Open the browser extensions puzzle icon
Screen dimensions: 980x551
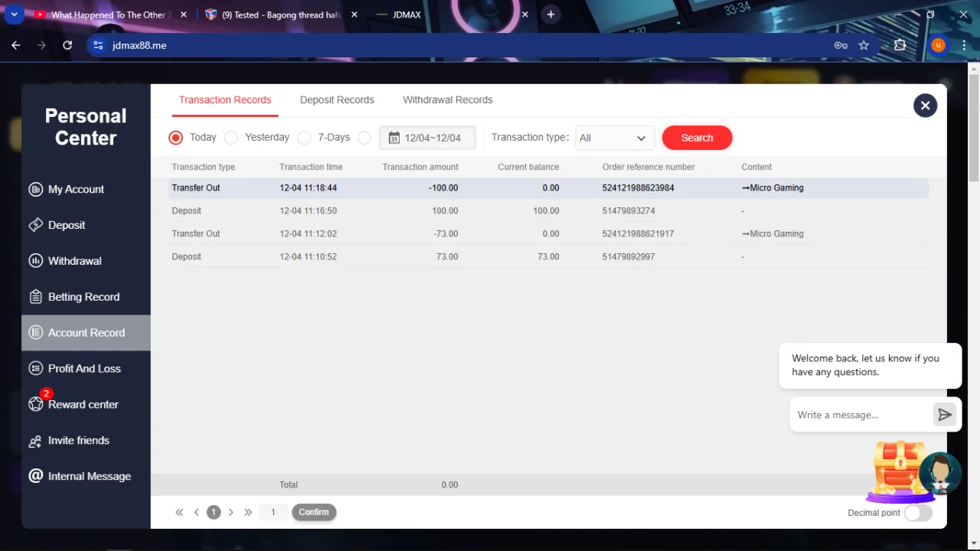(900, 45)
